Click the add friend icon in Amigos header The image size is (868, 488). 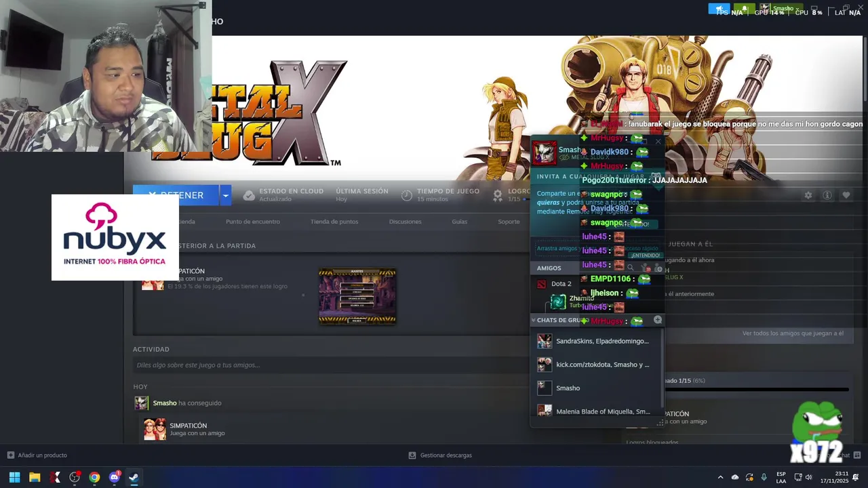[658, 268]
